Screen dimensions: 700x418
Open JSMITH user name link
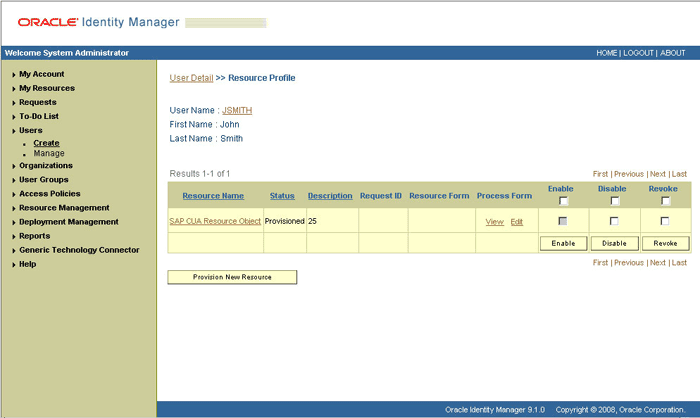[x=237, y=110]
